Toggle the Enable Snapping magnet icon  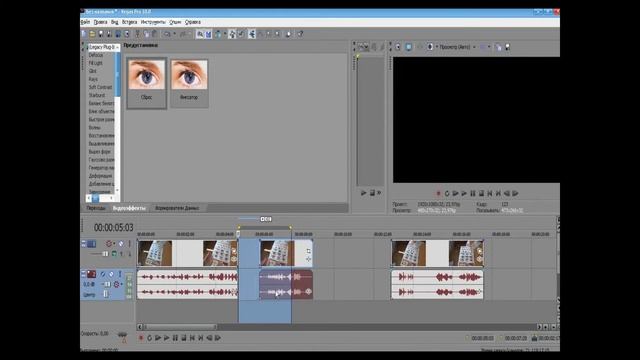[x=200, y=34]
